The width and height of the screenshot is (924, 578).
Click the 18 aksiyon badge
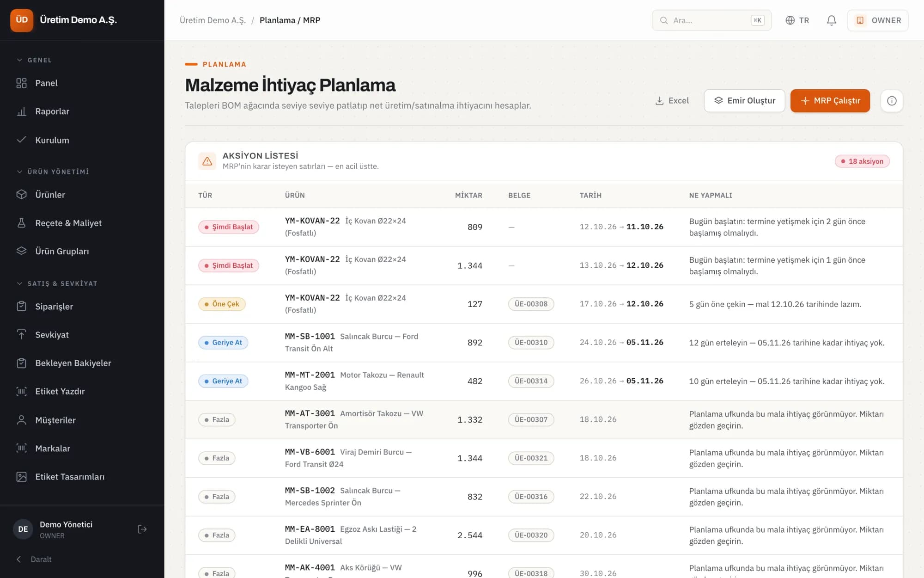pyautogui.click(x=862, y=161)
